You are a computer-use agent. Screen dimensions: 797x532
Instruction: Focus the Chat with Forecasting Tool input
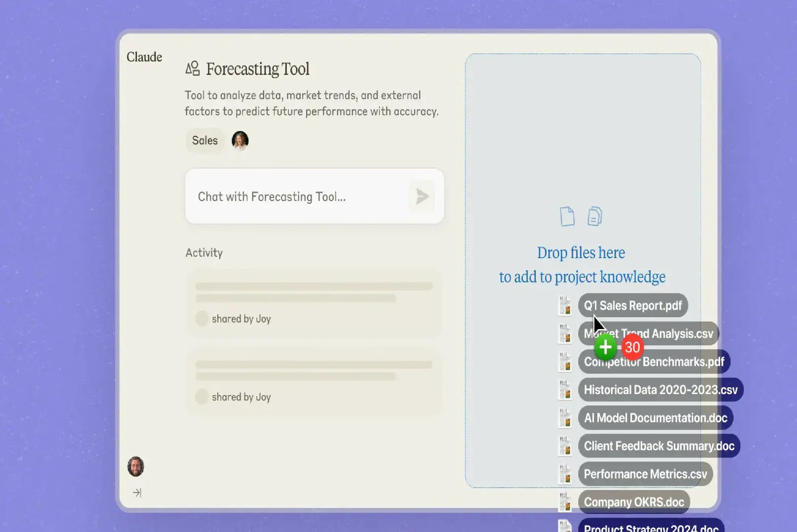[x=296, y=197]
